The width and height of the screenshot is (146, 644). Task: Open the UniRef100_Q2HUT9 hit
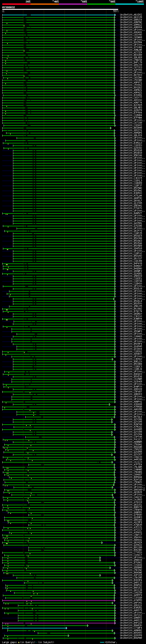coord(131,110)
